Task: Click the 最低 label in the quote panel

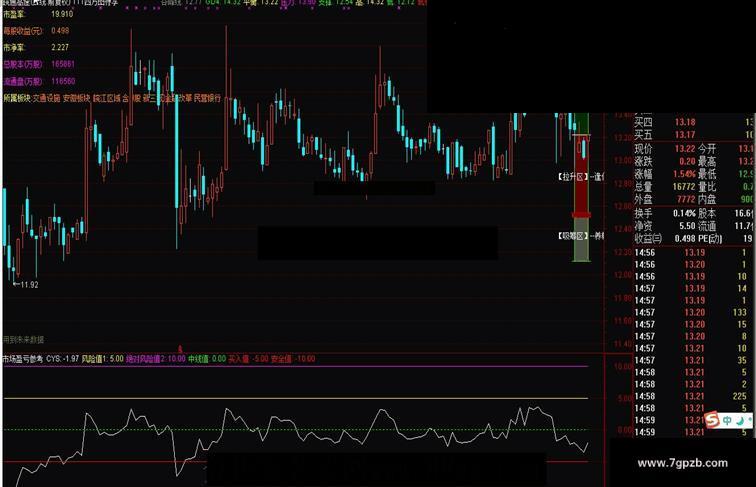Action: 707,174
